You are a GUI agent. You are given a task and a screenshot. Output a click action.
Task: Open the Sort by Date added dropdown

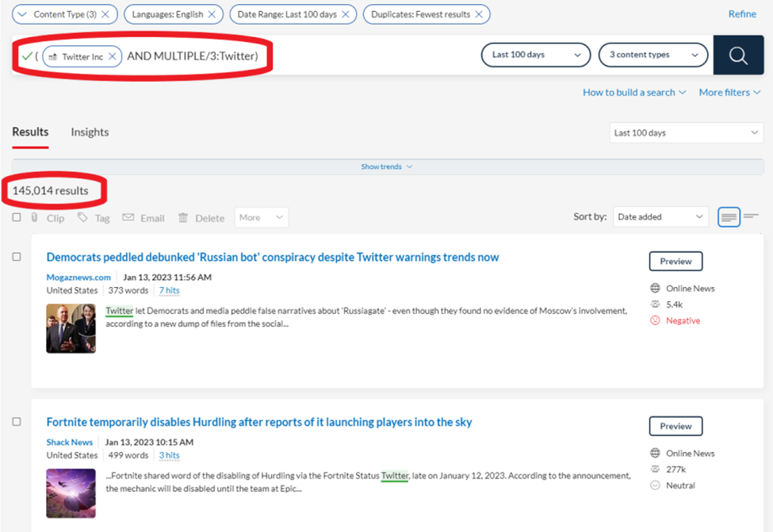click(x=660, y=217)
